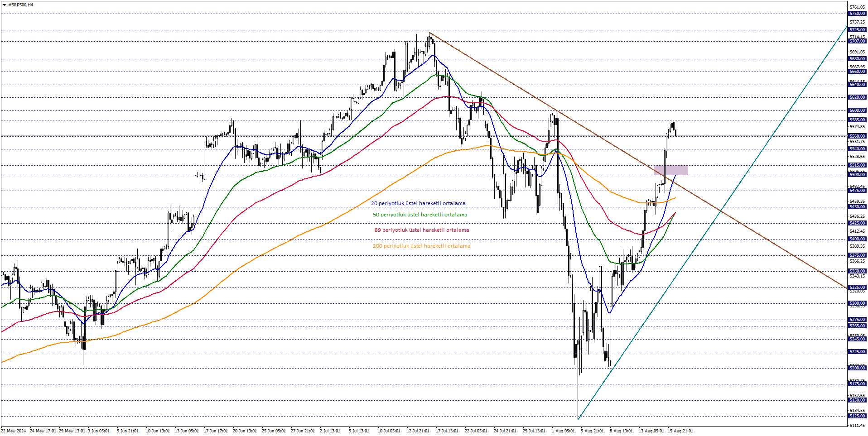Select the purple shaded rectangle near 5500-5515
The image size is (868, 436).
tap(670, 170)
